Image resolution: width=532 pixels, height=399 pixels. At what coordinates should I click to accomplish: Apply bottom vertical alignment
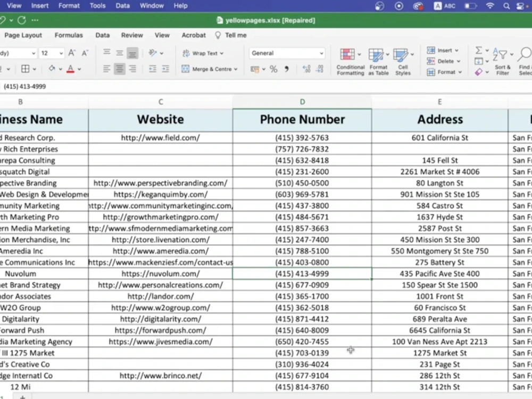click(132, 53)
